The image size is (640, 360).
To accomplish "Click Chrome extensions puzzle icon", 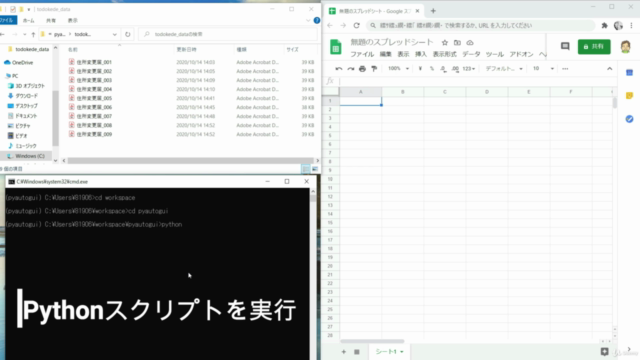I will point(604,25).
